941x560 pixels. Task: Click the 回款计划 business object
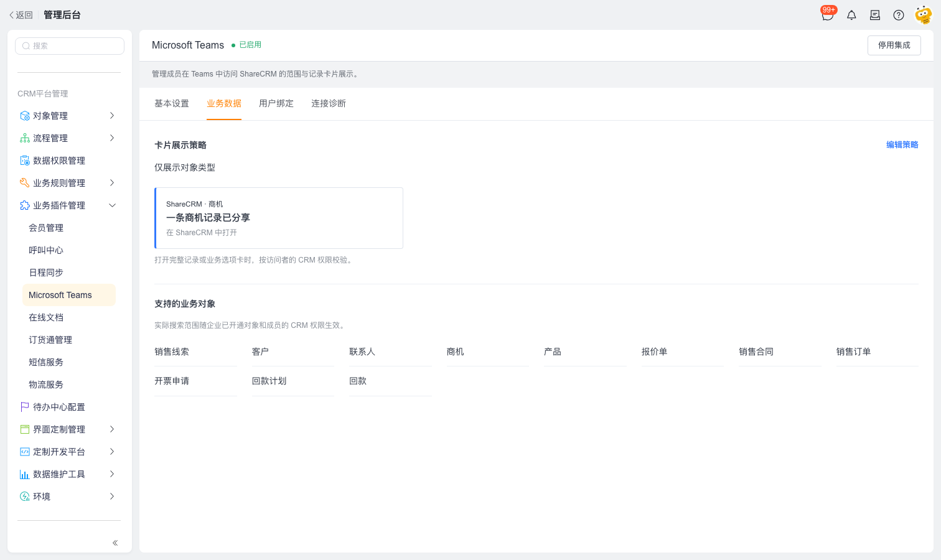pos(269,381)
